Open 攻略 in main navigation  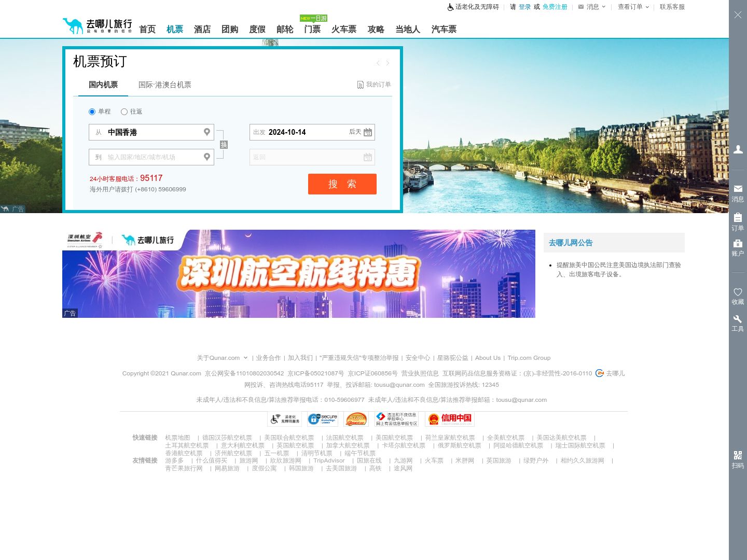[376, 30]
